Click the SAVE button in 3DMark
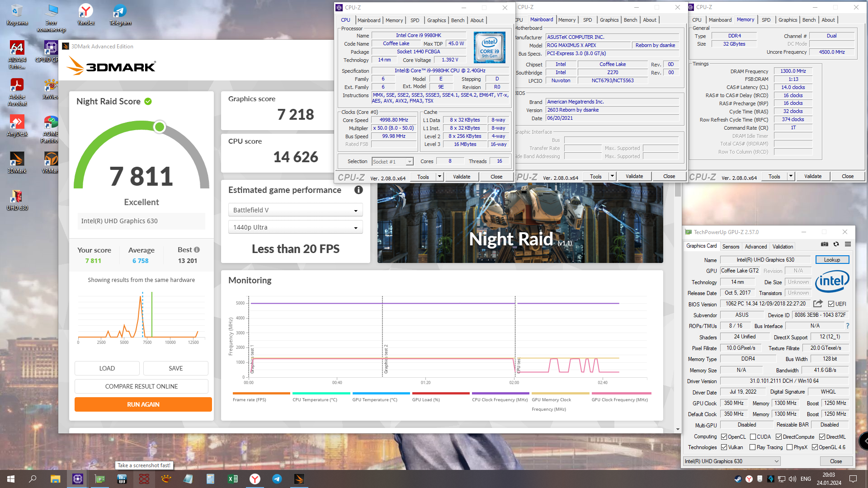 (x=176, y=368)
